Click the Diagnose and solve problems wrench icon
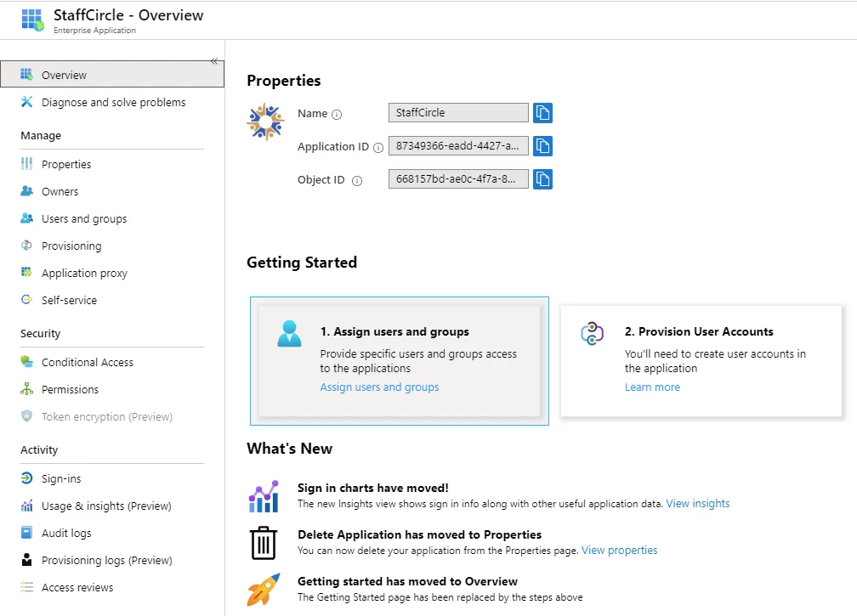This screenshot has height=616, width=857. (x=26, y=102)
